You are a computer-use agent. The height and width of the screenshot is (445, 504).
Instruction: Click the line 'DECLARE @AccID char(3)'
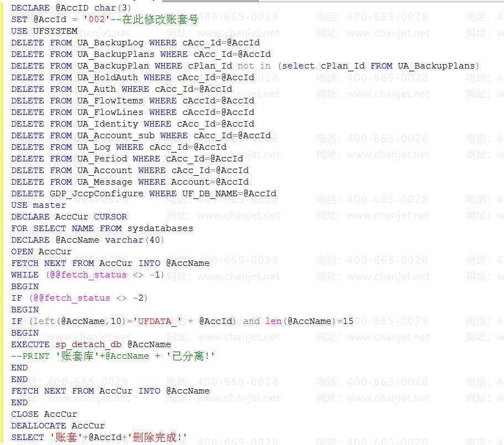pos(71,8)
